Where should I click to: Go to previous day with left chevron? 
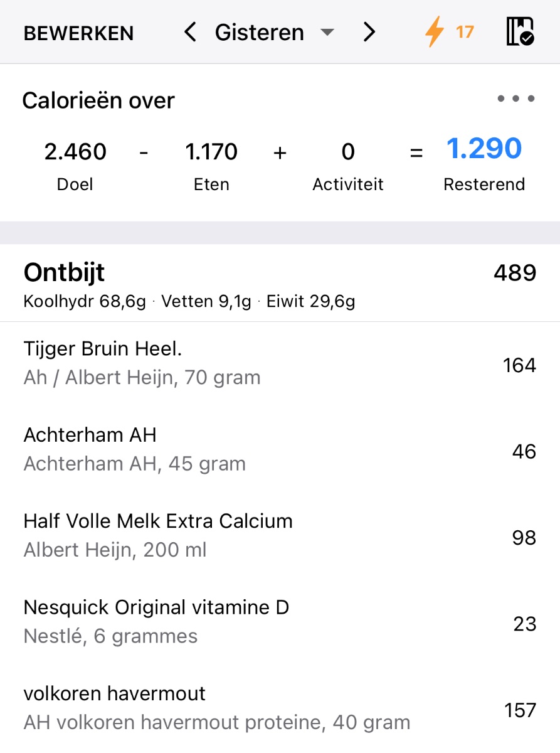(191, 32)
